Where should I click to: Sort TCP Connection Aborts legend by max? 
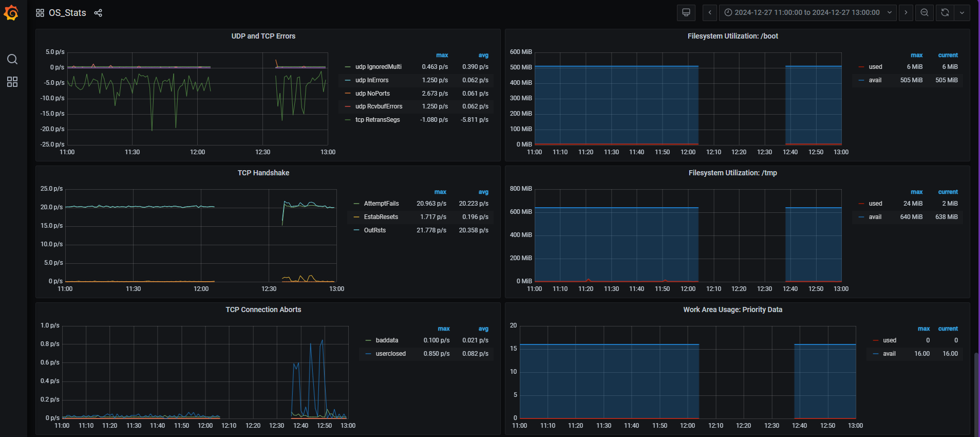point(444,329)
